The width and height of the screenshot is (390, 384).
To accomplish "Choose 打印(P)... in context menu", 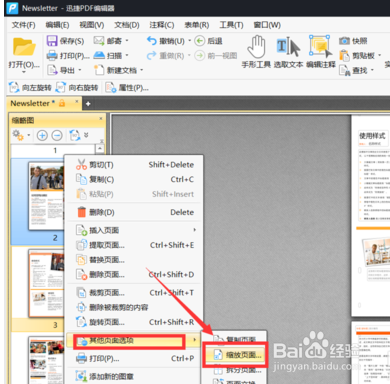I will pos(134,359).
